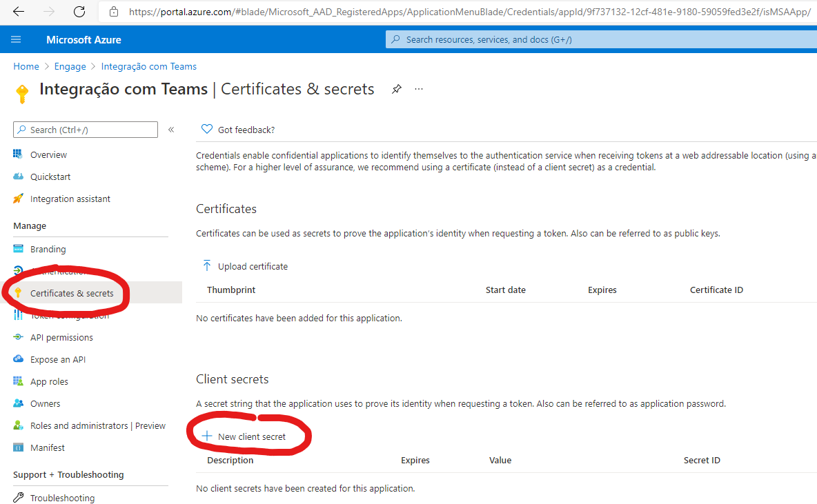This screenshot has width=817, height=504.
Task: Click the Integration assistant rocket icon
Action: 18,199
